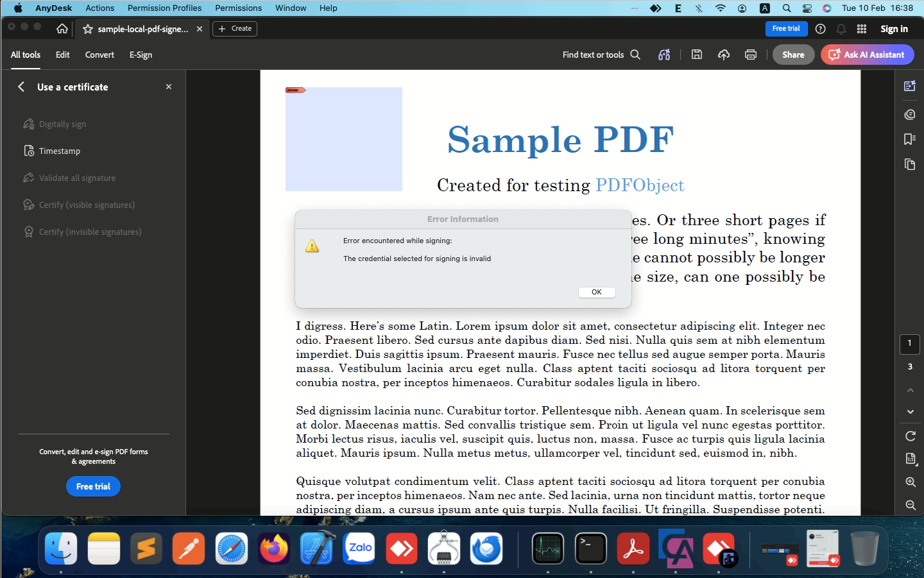Screen dimensions: 924x578
Task: Open the Window menu
Action: tap(291, 8)
